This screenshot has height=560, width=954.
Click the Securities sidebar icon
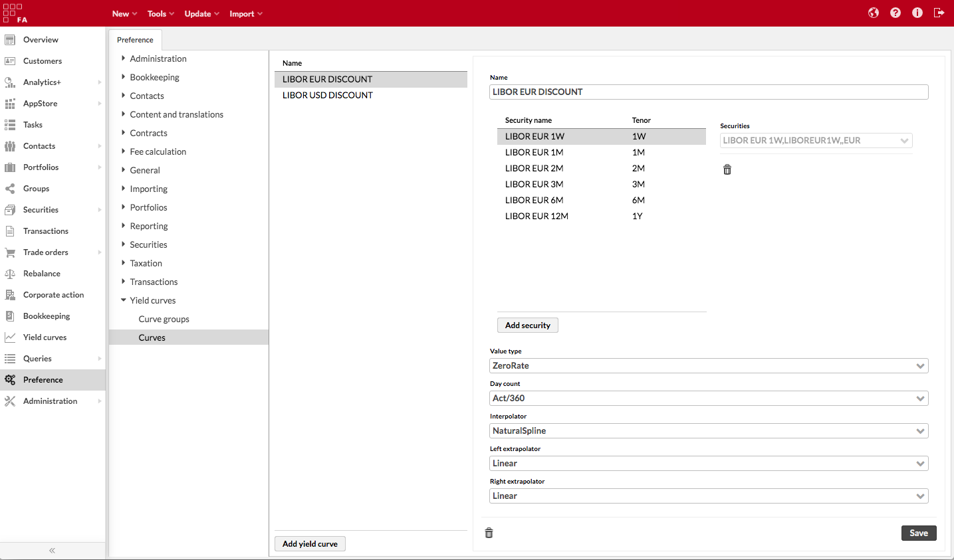tap(10, 210)
